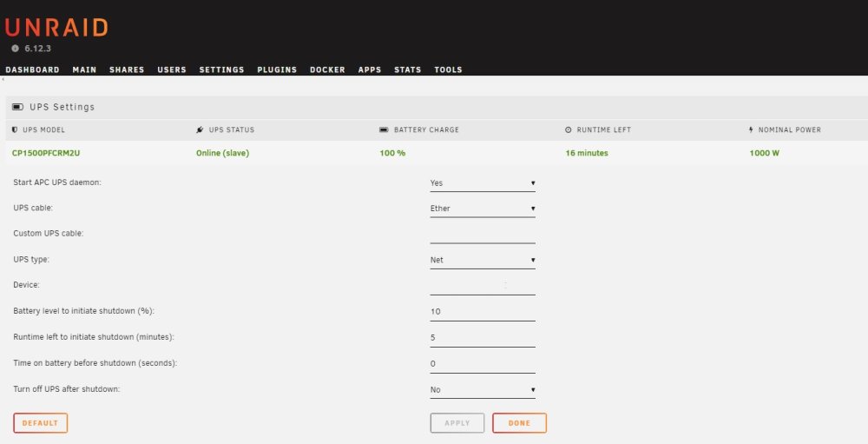
Task: Click the Turn off UPS after shutdown label
Action: coord(67,389)
